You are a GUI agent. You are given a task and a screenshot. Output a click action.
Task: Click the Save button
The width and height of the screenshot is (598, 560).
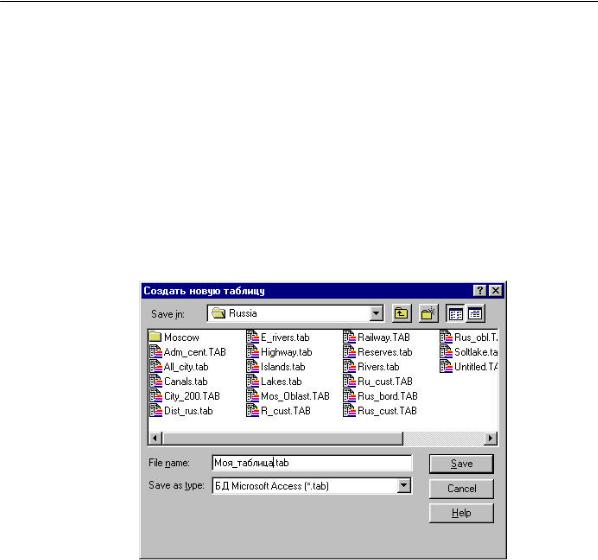pyautogui.click(x=461, y=463)
